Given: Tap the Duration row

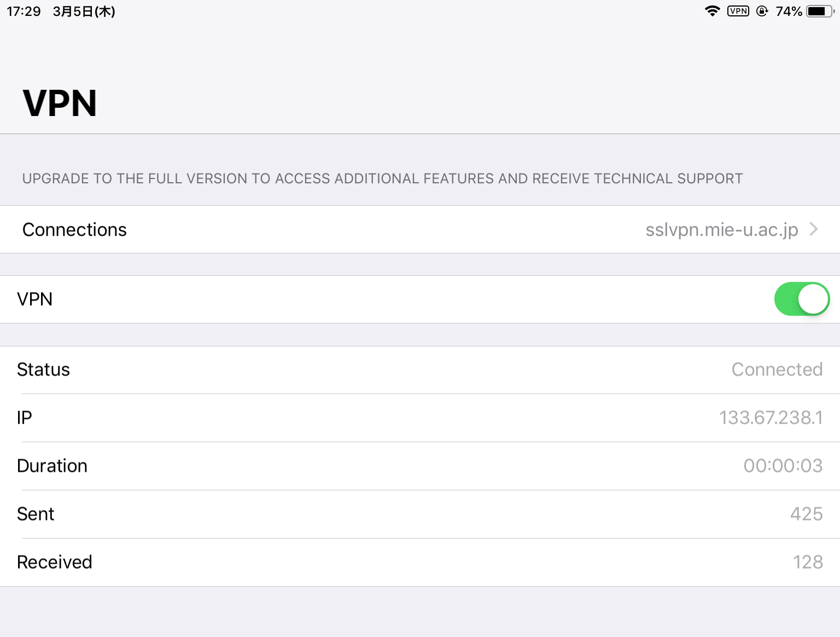Looking at the screenshot, I should pos(420,466).
